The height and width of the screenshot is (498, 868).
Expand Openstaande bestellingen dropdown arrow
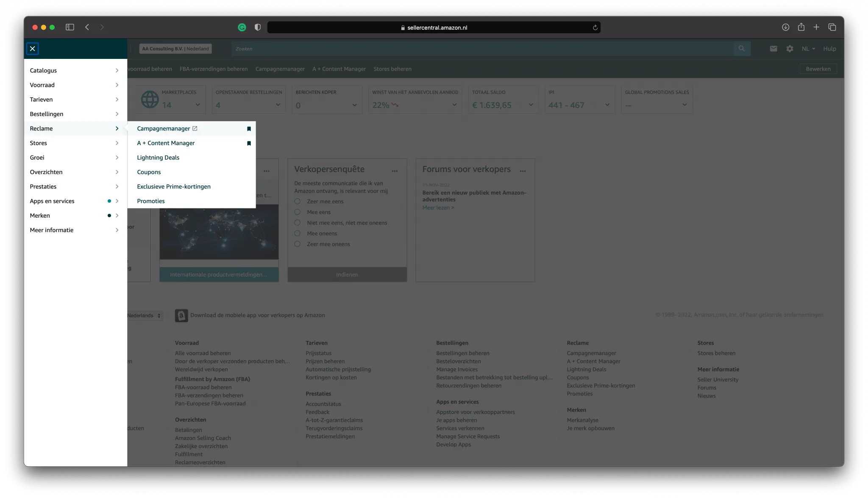point(278,105)
